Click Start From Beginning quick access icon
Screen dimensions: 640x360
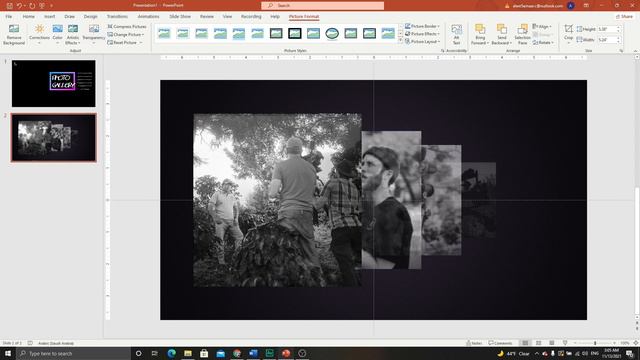point(42,6)
